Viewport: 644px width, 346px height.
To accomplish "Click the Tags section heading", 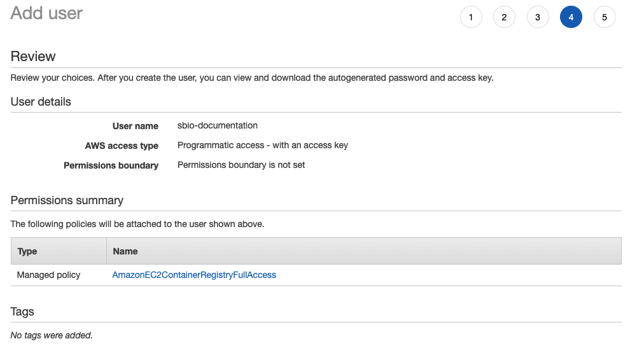I will click(22, 312).
